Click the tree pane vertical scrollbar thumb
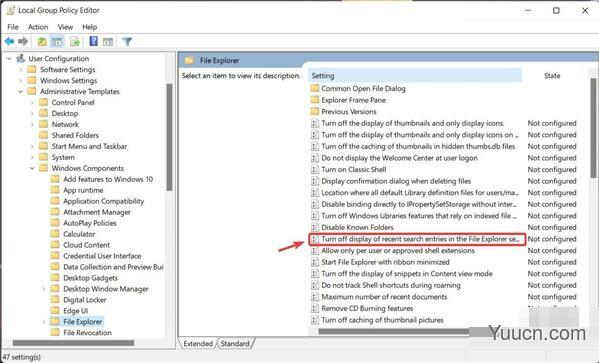 [x=169, y=137]
